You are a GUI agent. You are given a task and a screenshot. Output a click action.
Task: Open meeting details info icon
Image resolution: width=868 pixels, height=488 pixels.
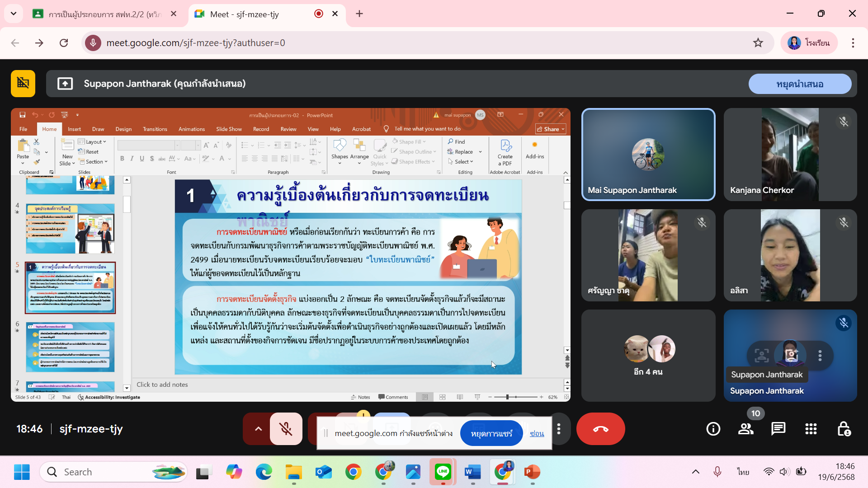(x=713, y=429)
